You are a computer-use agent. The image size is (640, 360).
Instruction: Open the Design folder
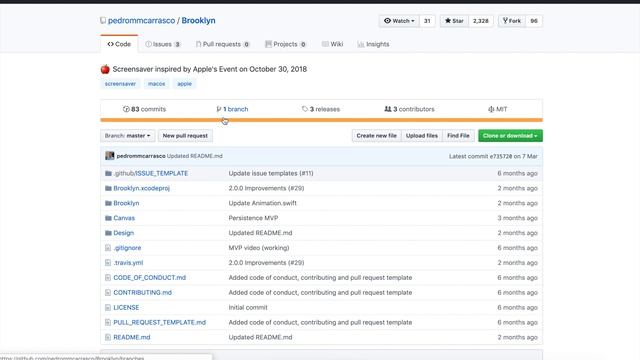pos(124,233)
